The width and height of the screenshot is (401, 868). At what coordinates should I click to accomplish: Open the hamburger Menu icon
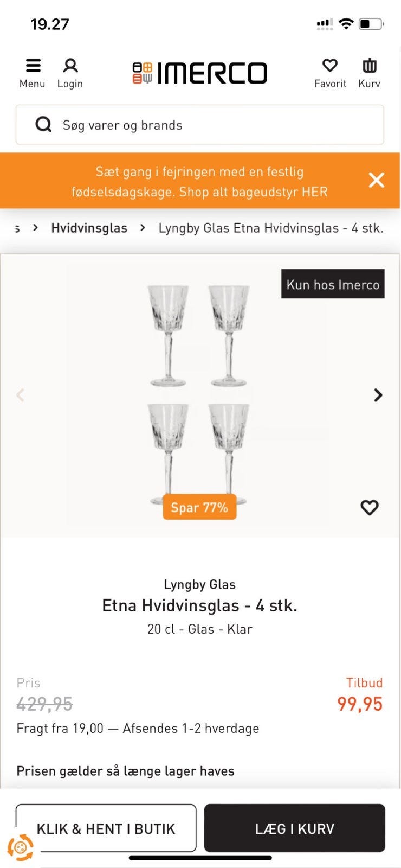click(33, 66)
